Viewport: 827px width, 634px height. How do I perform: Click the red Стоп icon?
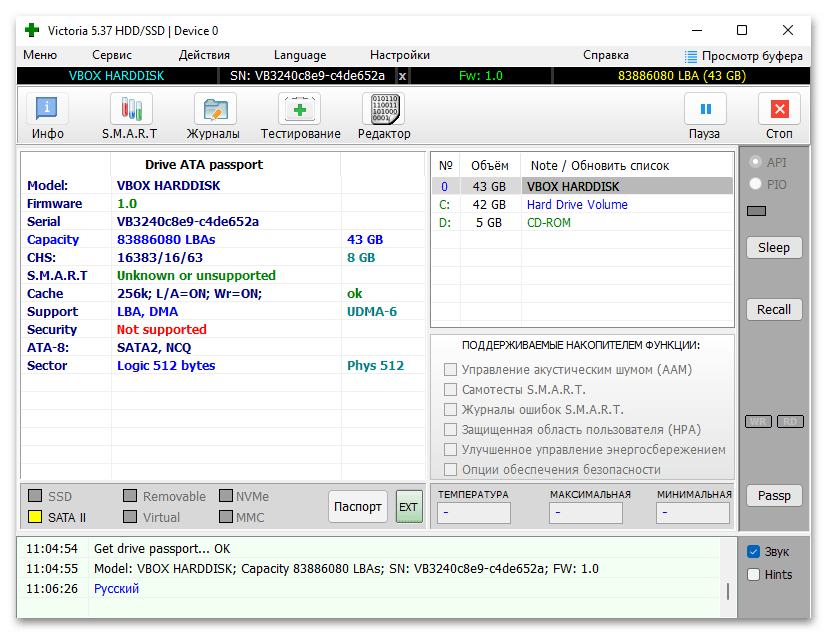pos(779,109)
